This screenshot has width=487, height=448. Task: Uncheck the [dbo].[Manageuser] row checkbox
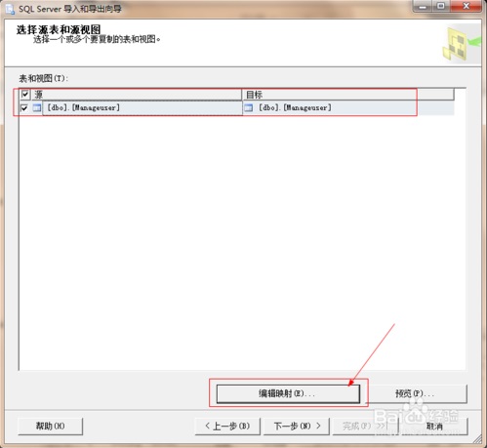24,107
